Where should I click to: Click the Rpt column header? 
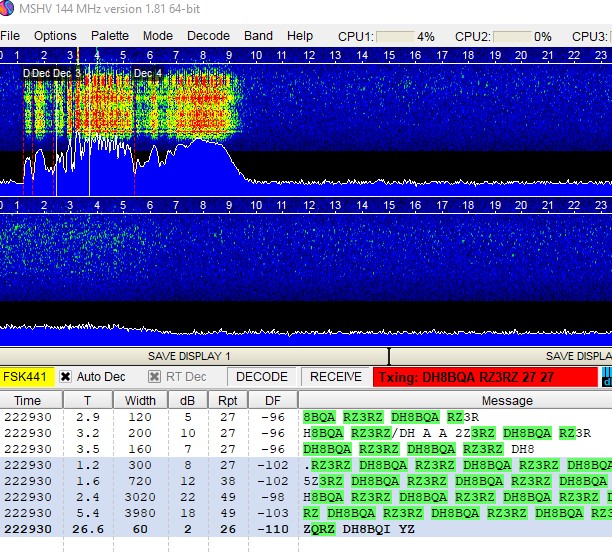coord(228,400)
